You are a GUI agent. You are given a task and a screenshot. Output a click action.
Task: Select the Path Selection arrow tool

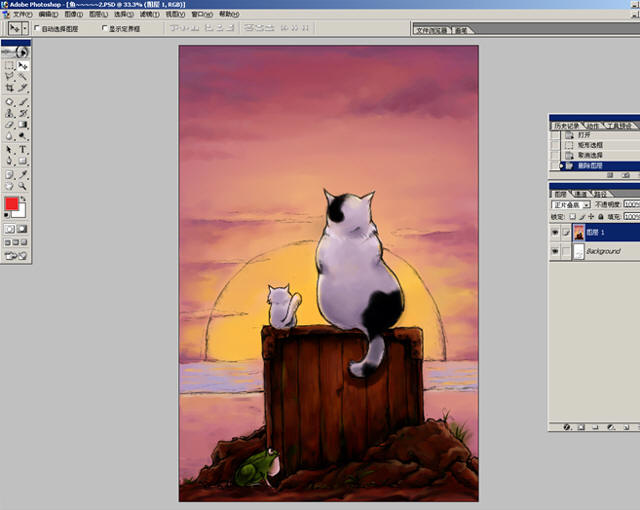pos(9,150)
